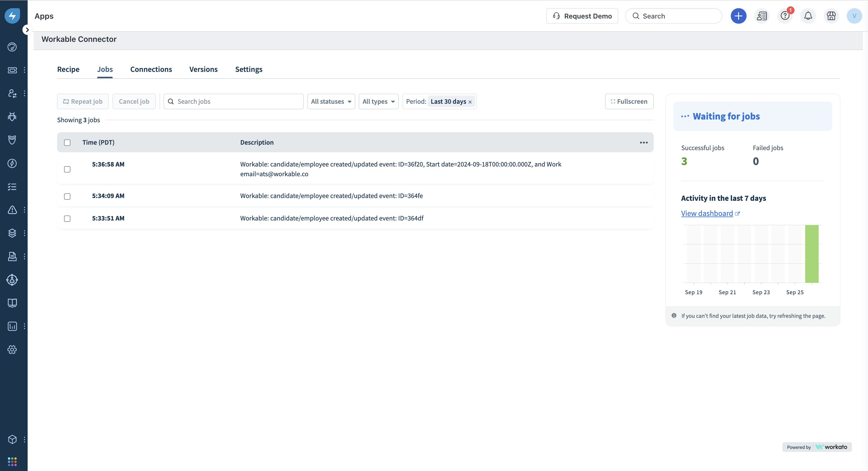This screenshot has width=868, height=471.
Task: Open the notifications bell
Action: [808, 16]
